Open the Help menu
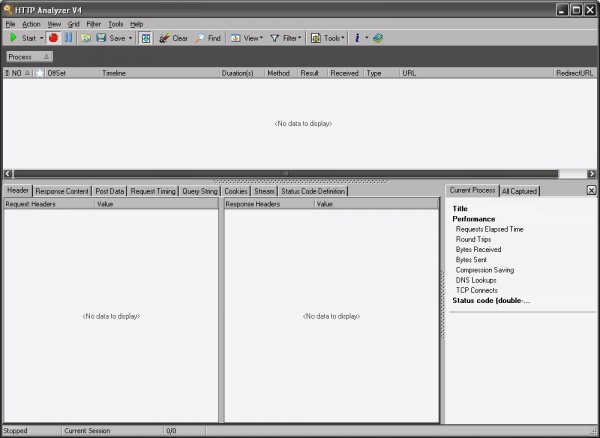600x438 pixels. [x=136, y=24]
